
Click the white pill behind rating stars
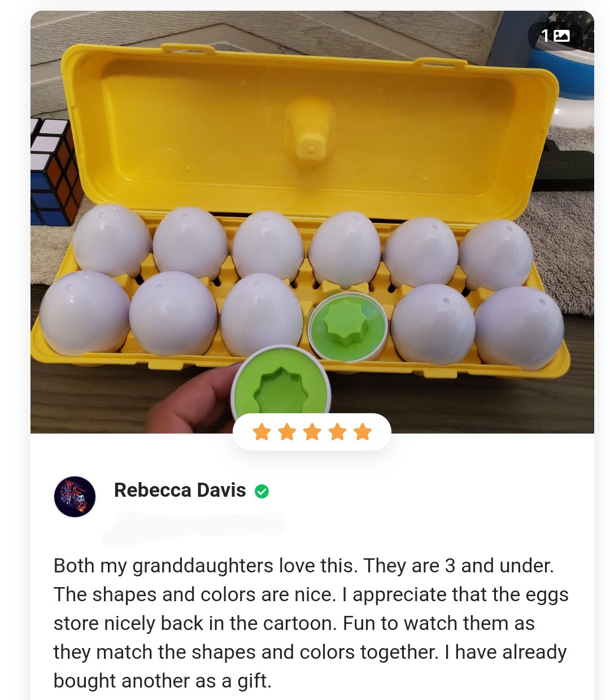pyautogui.click(x=312, y=432)
